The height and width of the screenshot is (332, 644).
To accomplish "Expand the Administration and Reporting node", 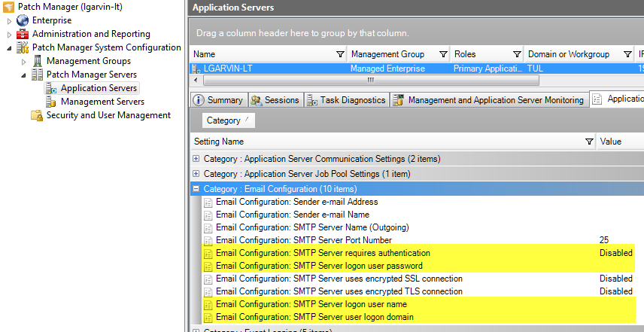I will pyautogui.click(x=10, y=35).
